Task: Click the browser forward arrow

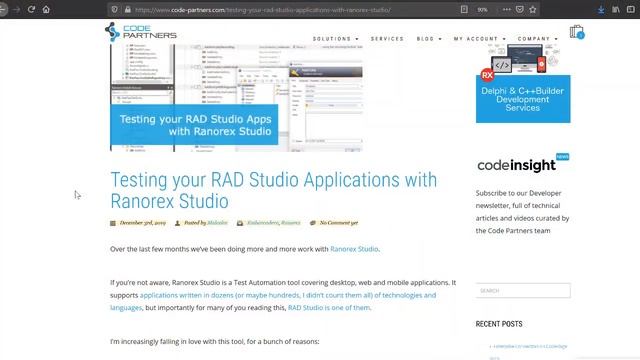Action: (16, 9)
